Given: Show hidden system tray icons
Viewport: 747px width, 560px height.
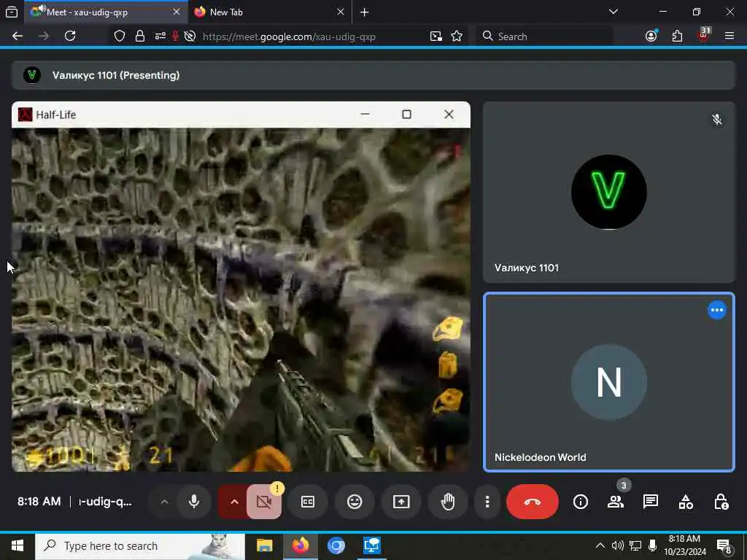Looking at the screenshot, I should 600,545.
